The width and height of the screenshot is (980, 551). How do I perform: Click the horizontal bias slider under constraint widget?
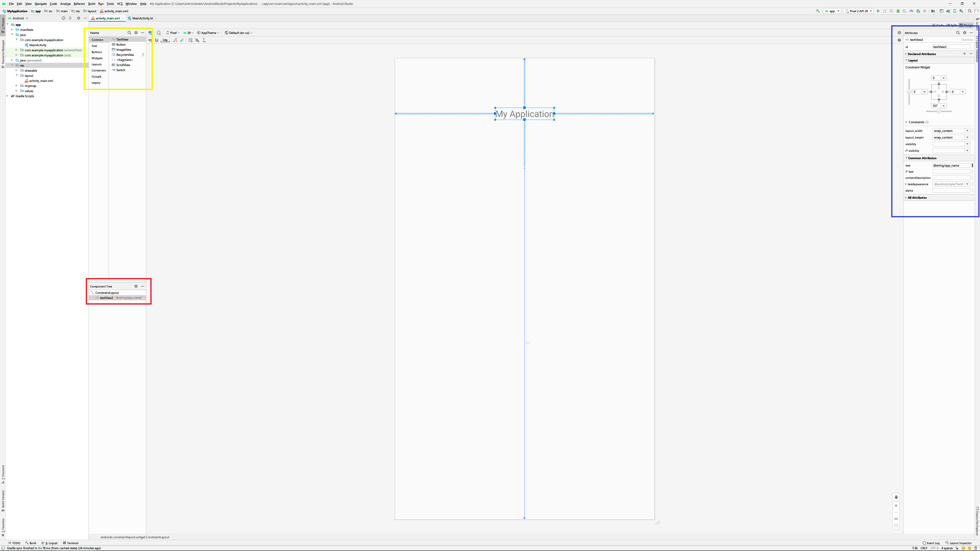[x=939, y=111]
